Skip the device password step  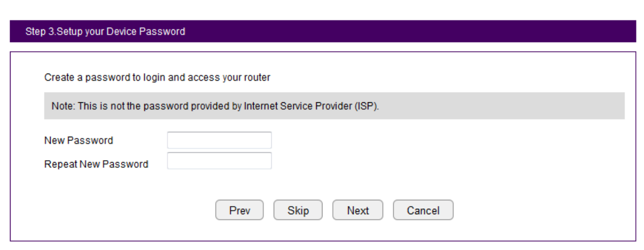[298, 210]
